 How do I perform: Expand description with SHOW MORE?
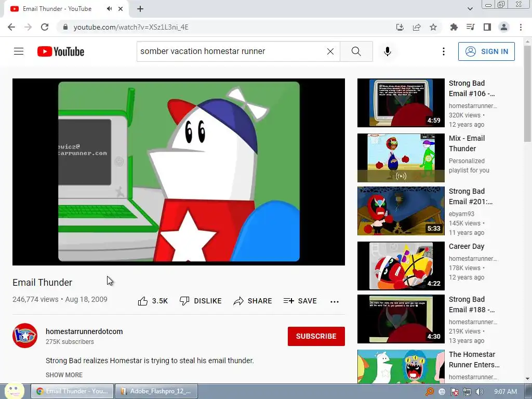64,375
